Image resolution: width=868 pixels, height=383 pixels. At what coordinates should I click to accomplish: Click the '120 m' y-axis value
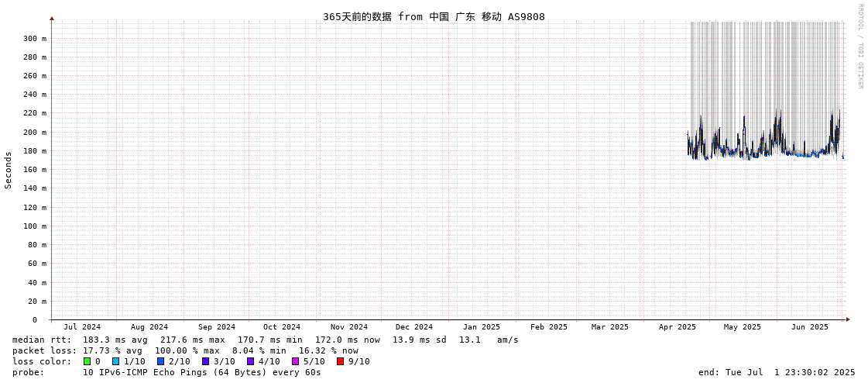[x=36, y=207]
